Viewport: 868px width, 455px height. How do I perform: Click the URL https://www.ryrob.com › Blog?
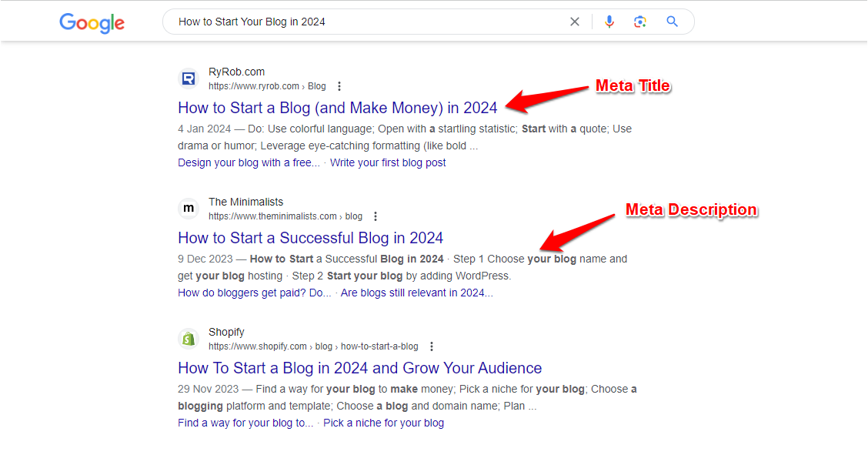[x=267, y=86]
